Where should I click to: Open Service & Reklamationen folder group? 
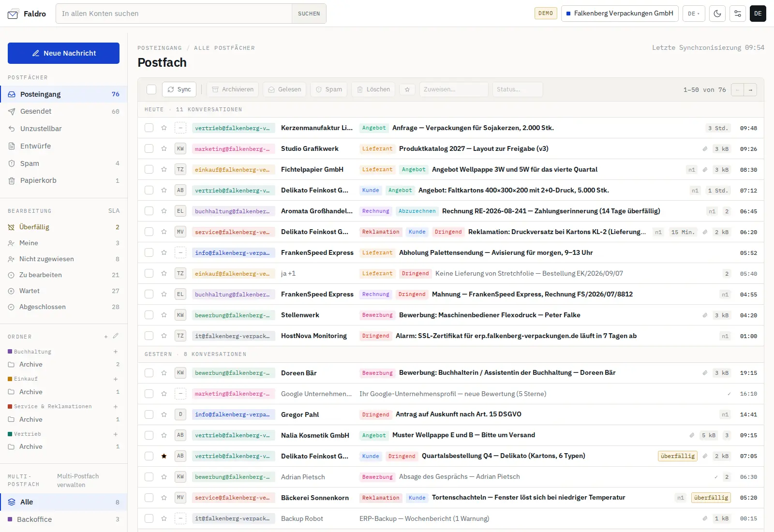53,407
